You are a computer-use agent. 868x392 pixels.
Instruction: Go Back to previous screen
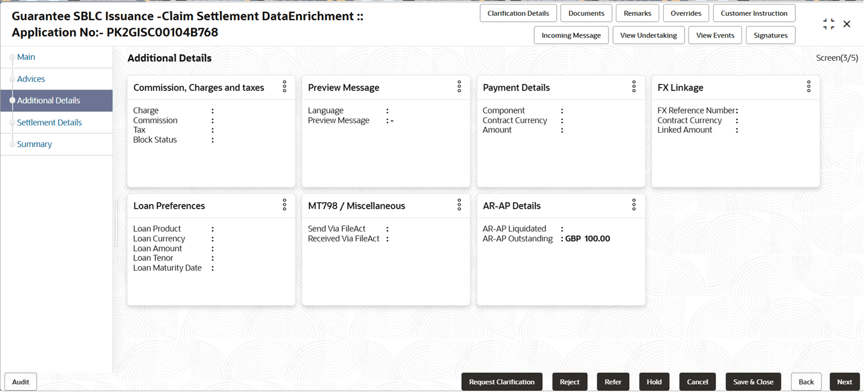click(806, 382)
